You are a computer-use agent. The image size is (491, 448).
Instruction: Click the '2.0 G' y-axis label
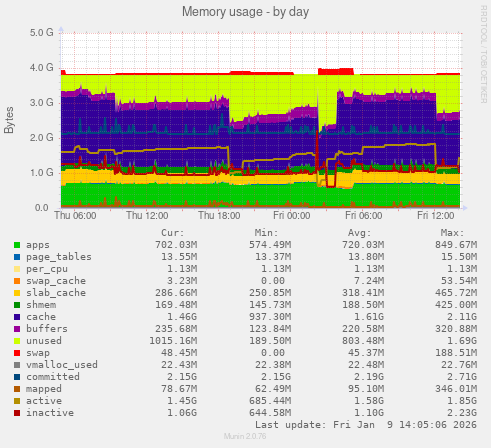tap(41, 138)
